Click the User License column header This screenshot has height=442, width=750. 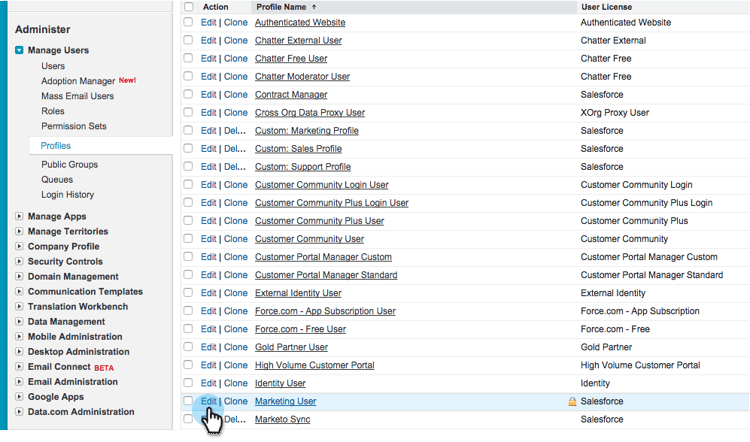click(607, 7)
